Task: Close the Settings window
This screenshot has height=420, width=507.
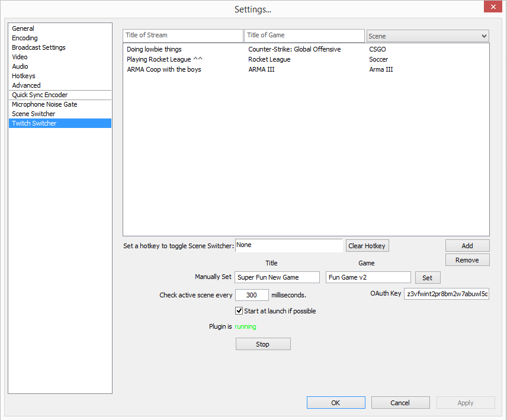Action: click(x=492, y=8)
